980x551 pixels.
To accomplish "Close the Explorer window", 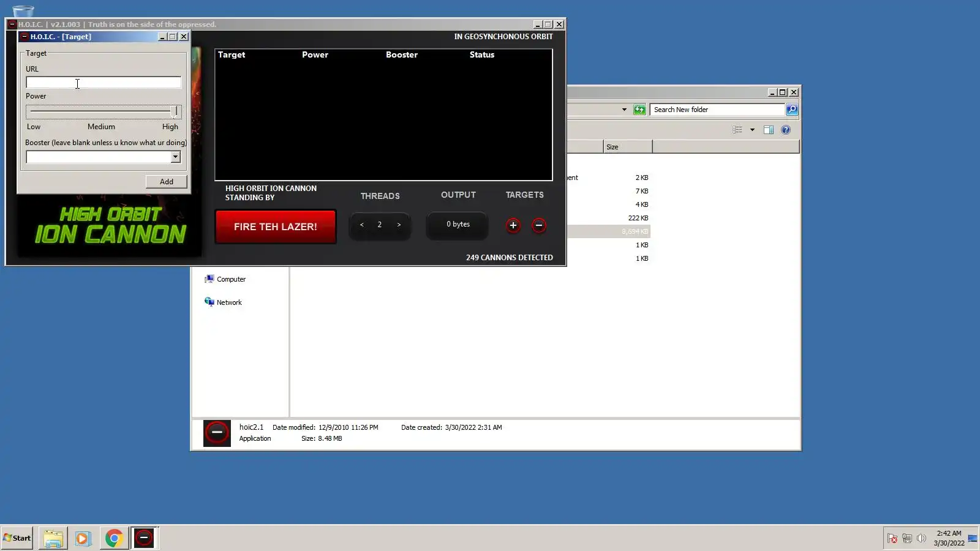I will [794, 92].
